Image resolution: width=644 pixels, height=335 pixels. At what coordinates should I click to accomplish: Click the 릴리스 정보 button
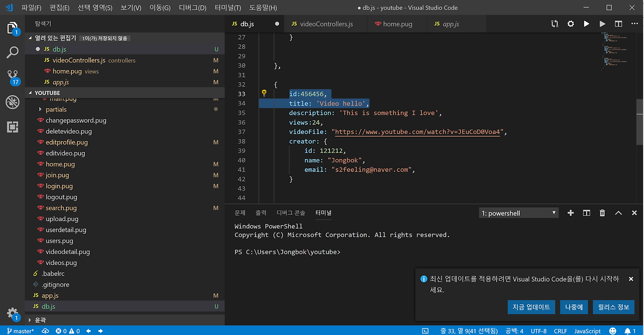pos(613,307)
